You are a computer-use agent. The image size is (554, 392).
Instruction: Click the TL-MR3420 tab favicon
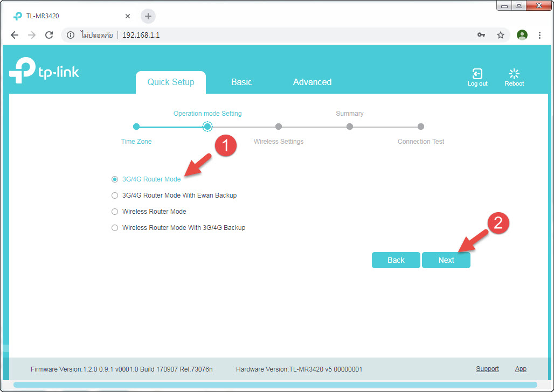17,16
